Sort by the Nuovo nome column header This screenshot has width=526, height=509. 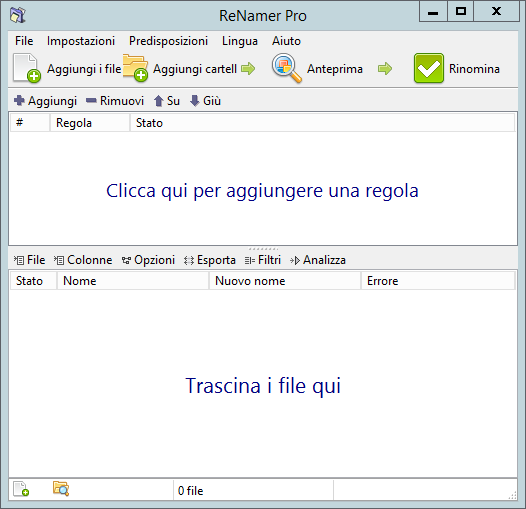[285, 281]
